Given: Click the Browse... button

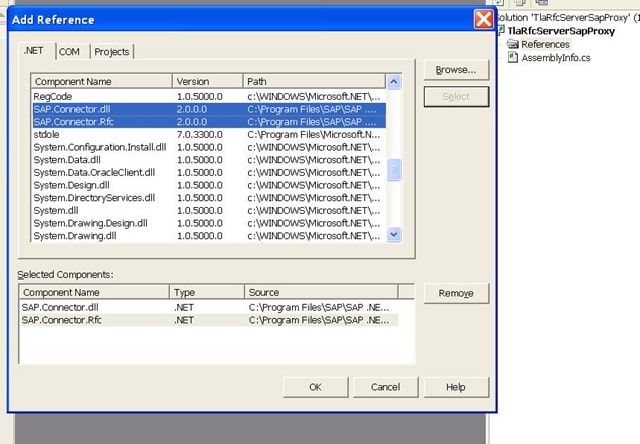Looking at the screenshot, I should click(x=456, y=70).
